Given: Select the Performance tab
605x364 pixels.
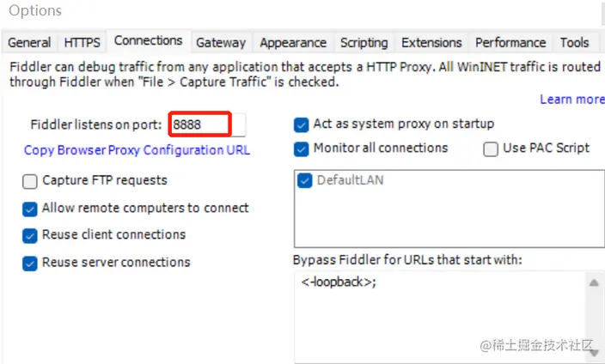Looking at the screenshot, I should pos(510,42).
